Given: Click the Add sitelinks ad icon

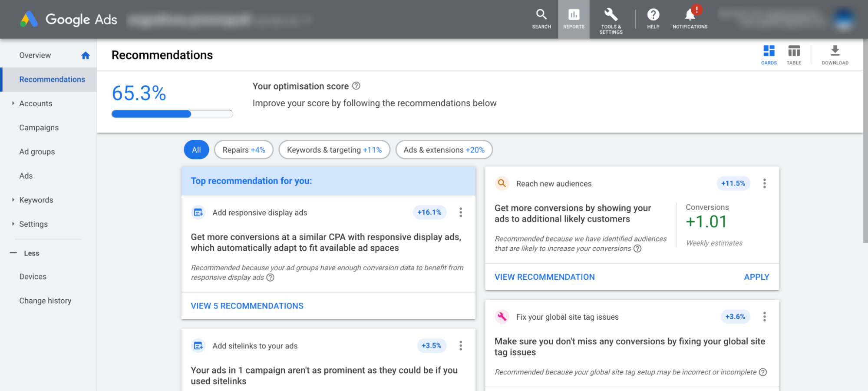Looking at the screenshot, I should pos(198,346).
